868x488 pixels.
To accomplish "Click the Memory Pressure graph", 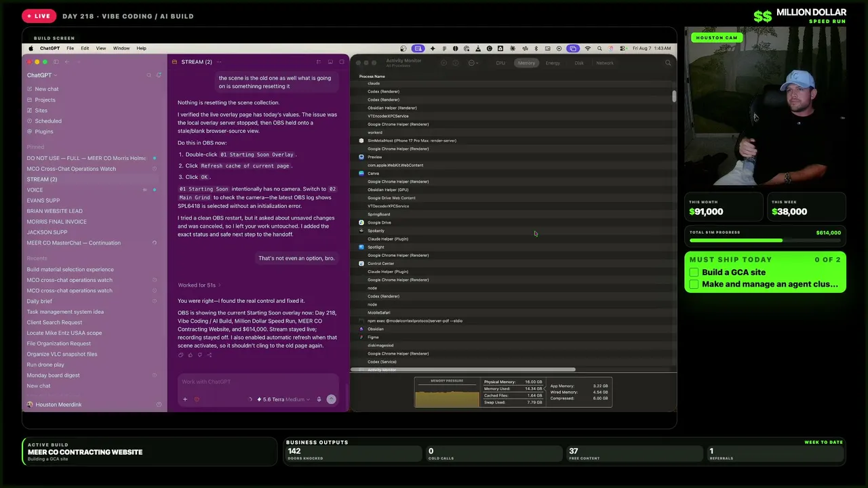I will [x=447, y=393].
